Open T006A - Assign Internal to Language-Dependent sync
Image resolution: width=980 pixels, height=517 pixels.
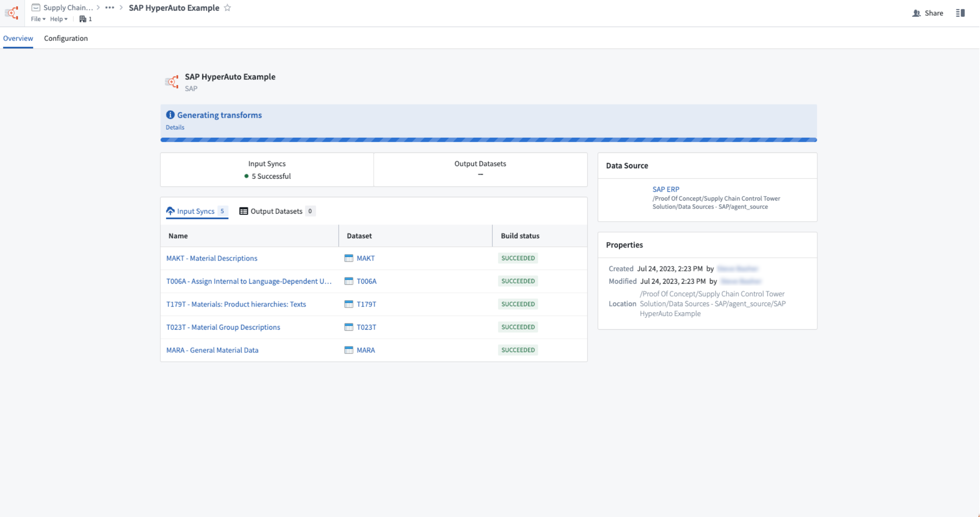pyautogui.click(x=249, y=281)
